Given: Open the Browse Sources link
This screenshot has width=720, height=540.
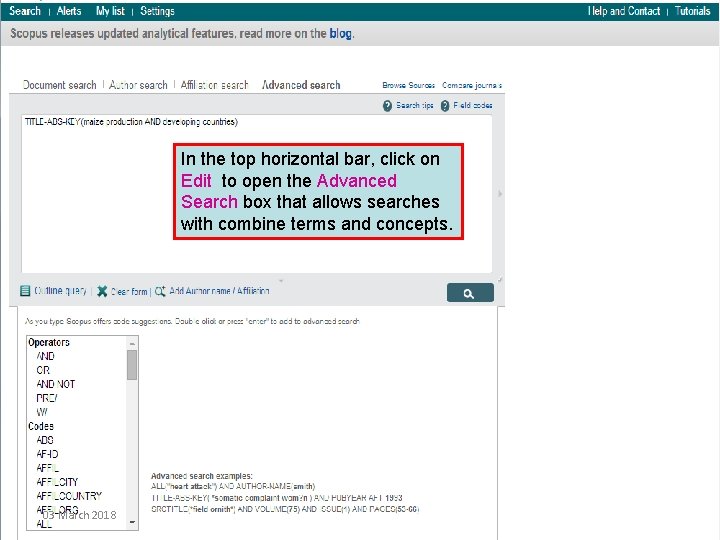Looking at the screenshot, I should click(409, 85).
